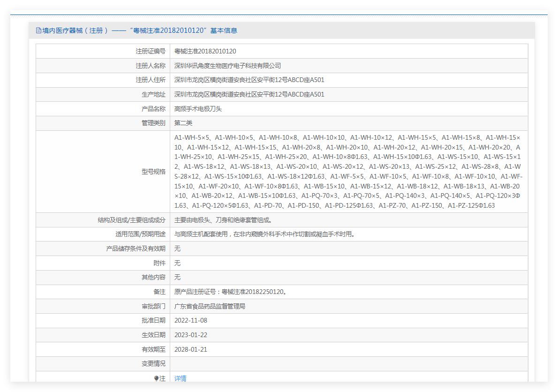Click the lightbulb icon beside 注
This screenshot has height=392, width=558.
(x=156, y=378)
